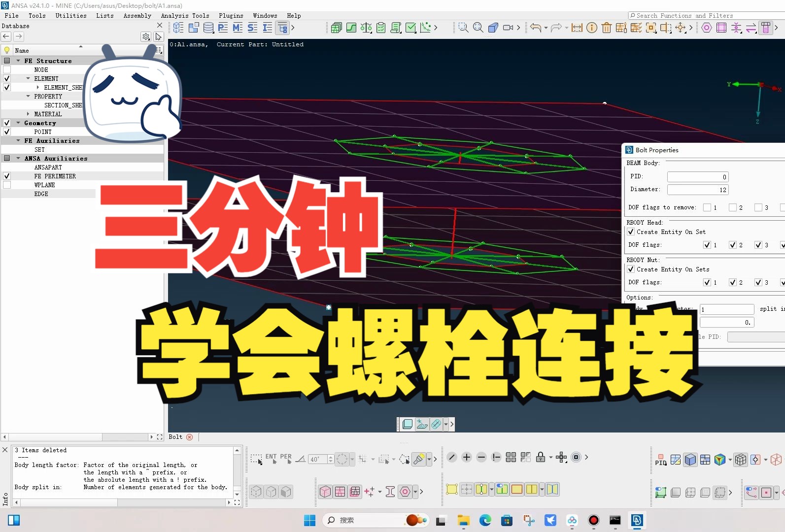Image resolution: width=785 pixels, height=532 pixels.
Task: Select the PER selection mode icon
Action: point(286,459)
